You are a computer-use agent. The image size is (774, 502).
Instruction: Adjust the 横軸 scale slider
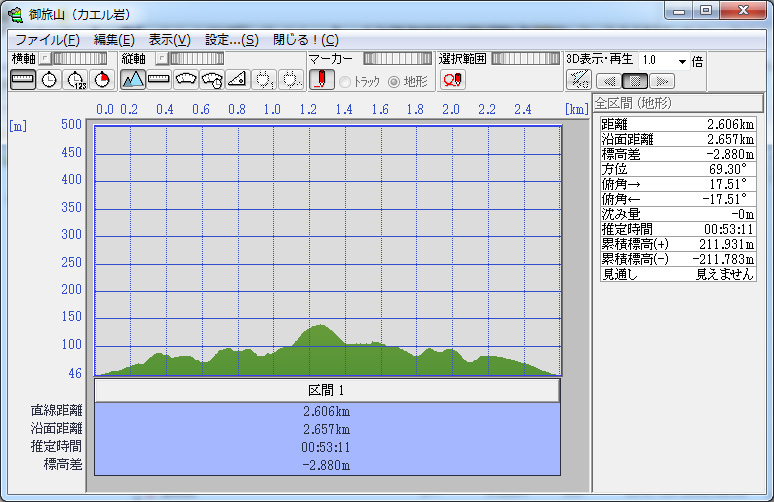pyautogui.click(x=79, y=59)
